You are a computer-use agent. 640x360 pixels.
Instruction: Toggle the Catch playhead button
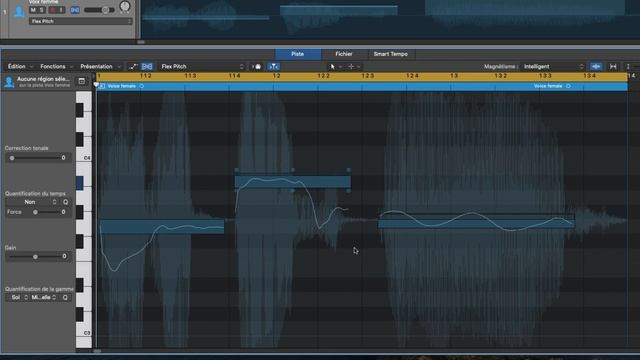(273, 67)
